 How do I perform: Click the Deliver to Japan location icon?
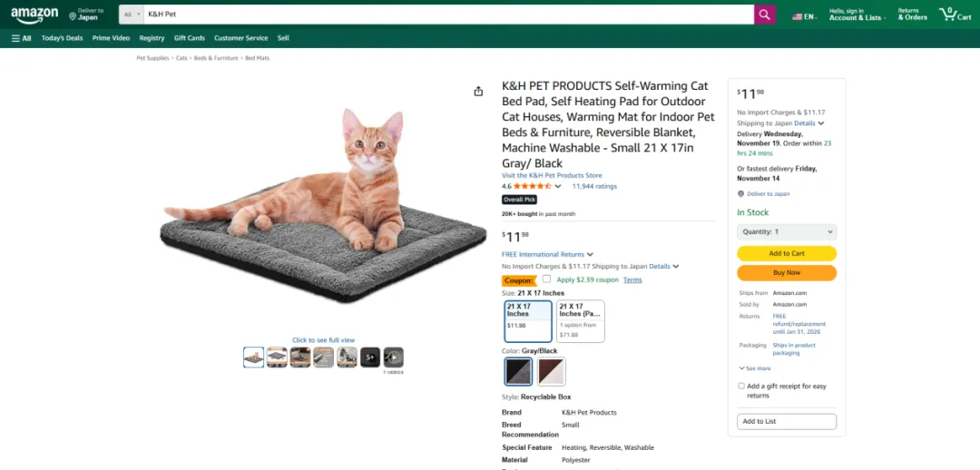tap(73, 15)
